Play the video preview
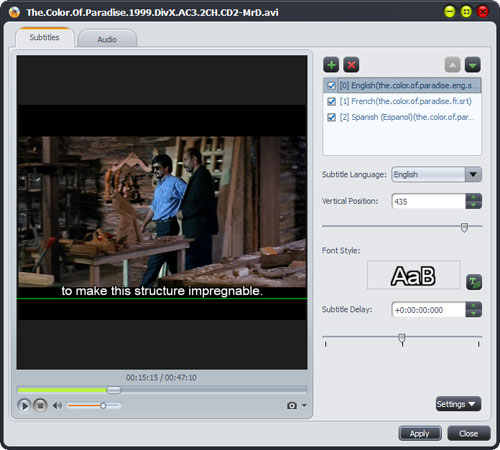 click(24, 405)
